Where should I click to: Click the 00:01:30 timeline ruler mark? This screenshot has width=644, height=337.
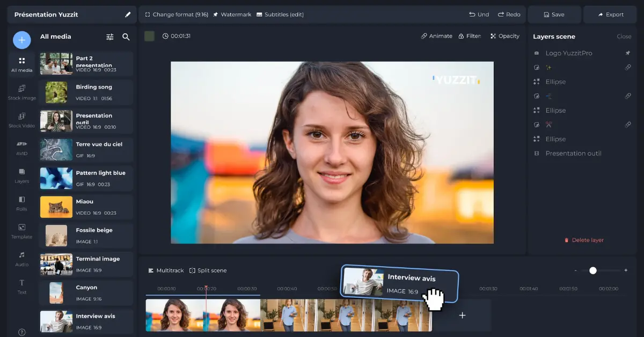488,289
